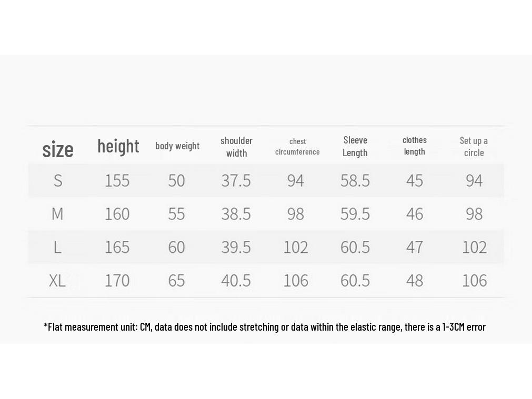This screenshot has height=399, width=532.
Task: Click the shoulder width value 38.5
Action: [x=236, y=214]
